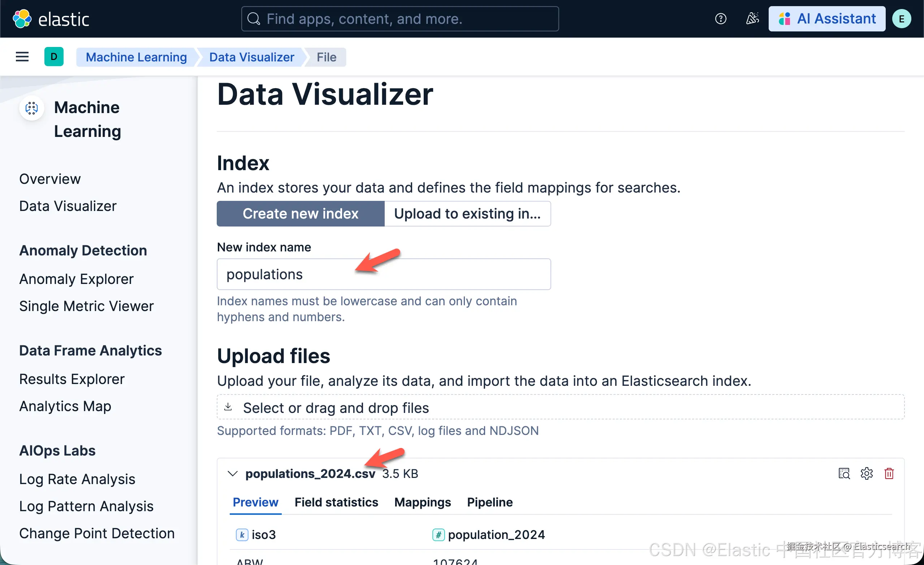Click the New index name field
The image size is (924, 565).
383,274
